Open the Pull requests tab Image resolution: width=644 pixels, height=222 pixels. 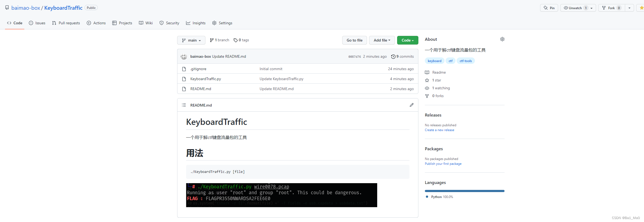coord(66,23)
